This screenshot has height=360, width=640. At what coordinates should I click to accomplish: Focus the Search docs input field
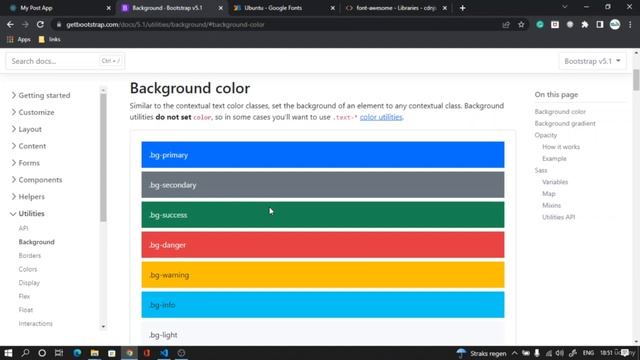point(65,61)
